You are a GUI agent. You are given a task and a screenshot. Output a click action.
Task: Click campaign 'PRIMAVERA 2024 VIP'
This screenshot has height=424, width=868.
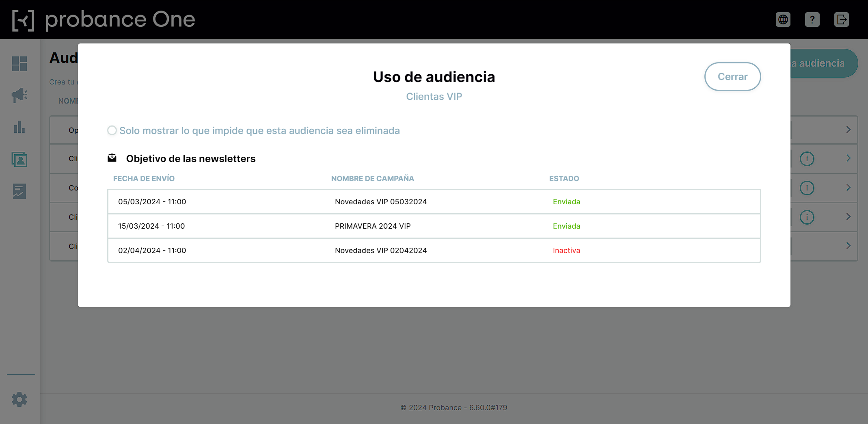[x=373, y=226]
